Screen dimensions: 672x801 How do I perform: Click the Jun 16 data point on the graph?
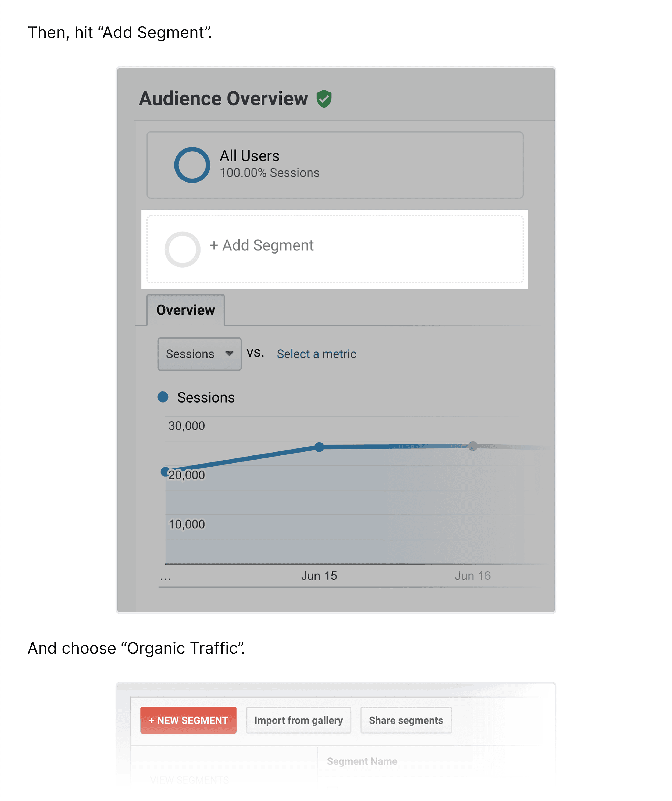[x=473, y=446]
